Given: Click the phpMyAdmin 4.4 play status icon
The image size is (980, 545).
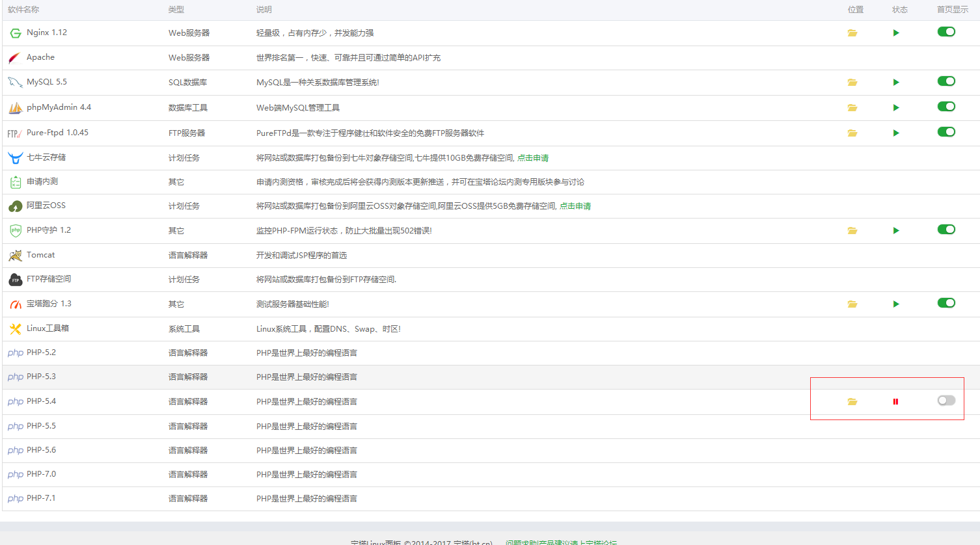Looking at the screenshot, I should 896,108.
